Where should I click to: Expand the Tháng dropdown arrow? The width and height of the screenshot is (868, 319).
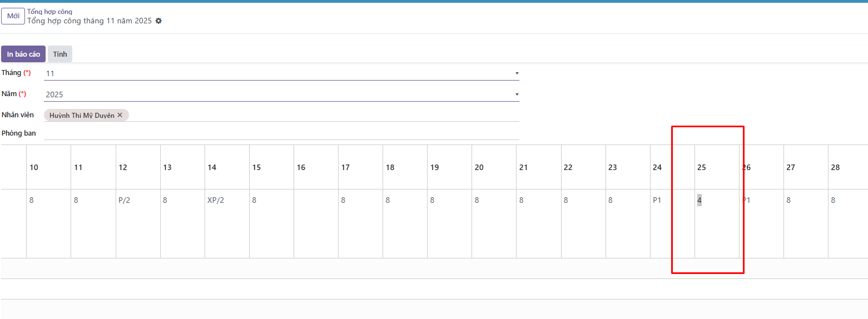[x=517, y=73]
